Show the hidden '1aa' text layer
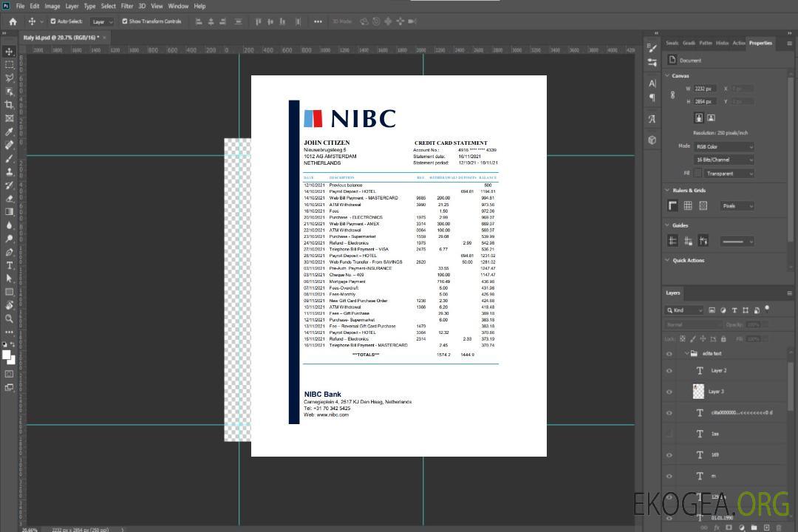The image size is (798, 532). point(669,434)
